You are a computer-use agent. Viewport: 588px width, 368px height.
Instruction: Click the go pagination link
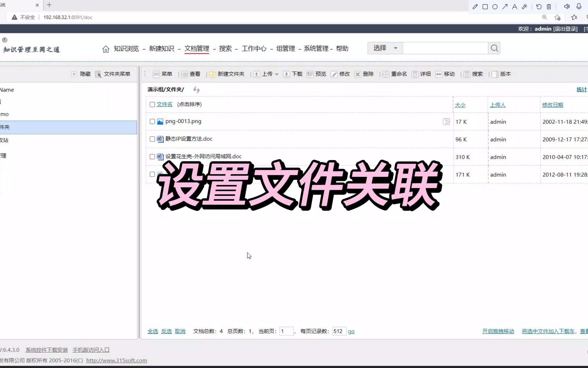pos(351,331)
